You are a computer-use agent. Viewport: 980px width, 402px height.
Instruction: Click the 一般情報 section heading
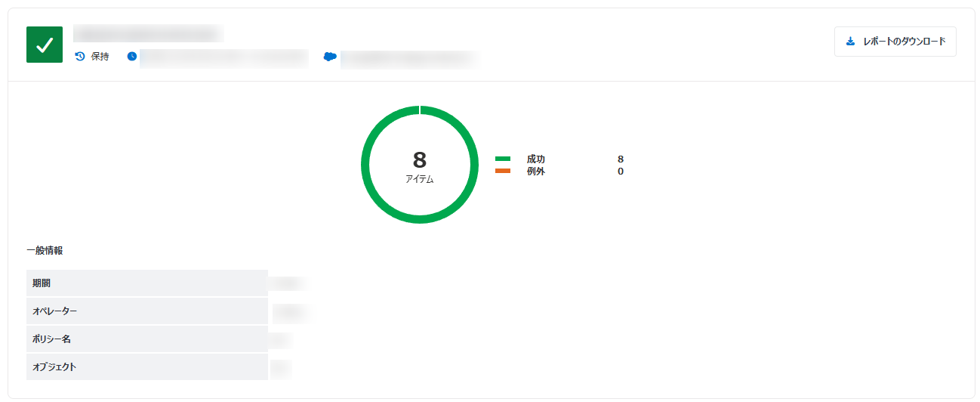(x=45, y=250)
